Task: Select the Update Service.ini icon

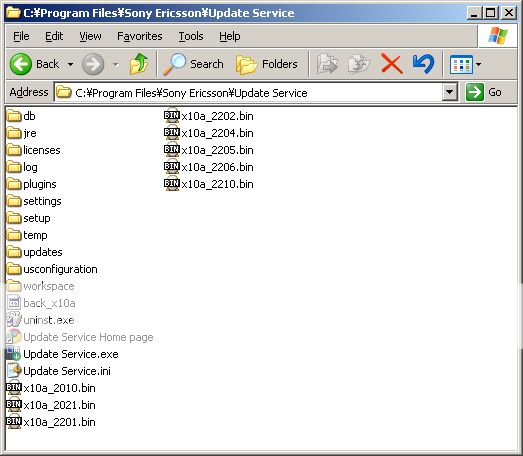Action: pyautogui.click(x=14, y=371)
